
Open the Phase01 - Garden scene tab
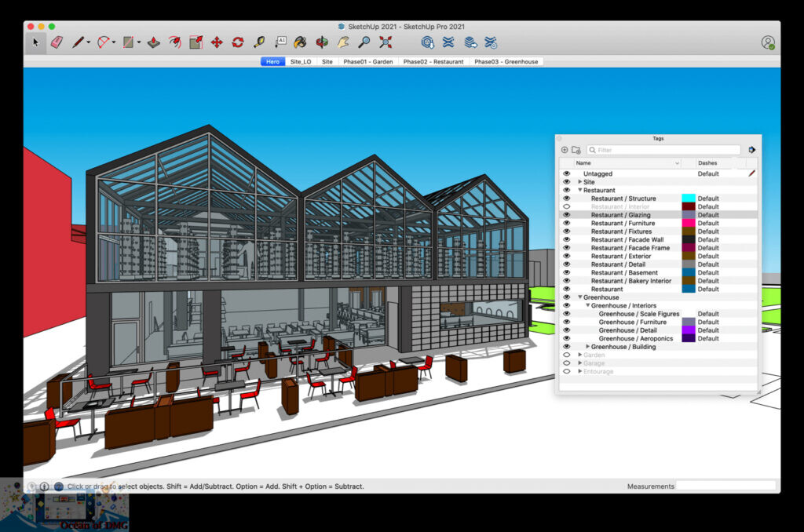point(368,61)
